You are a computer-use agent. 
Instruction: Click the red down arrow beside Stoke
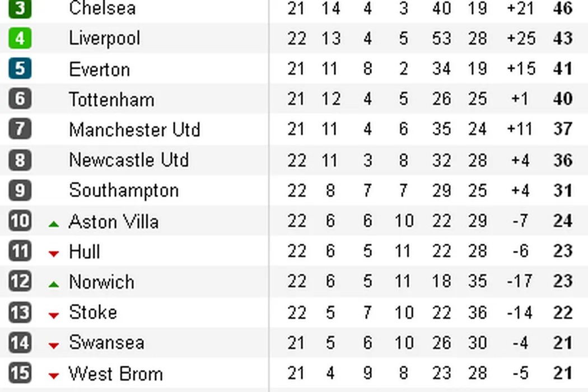(54, 315)
